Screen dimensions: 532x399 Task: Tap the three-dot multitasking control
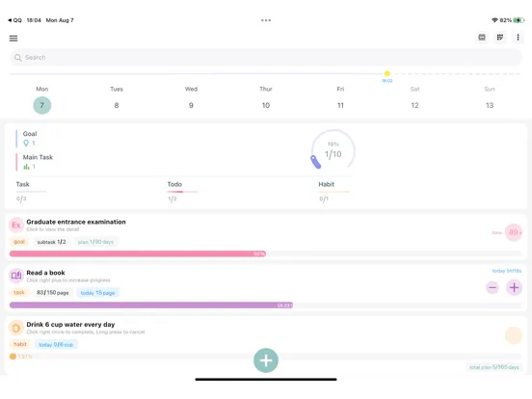point(266,20)
